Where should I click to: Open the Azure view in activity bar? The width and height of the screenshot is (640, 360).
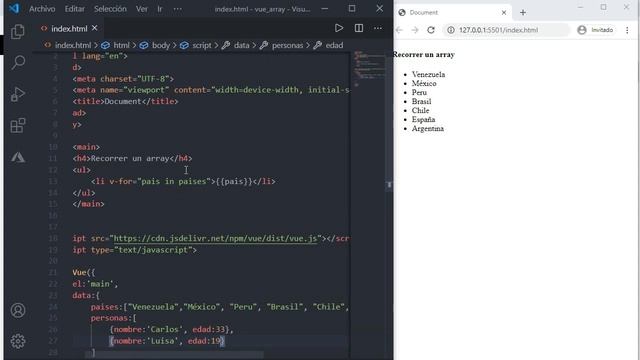18,157
